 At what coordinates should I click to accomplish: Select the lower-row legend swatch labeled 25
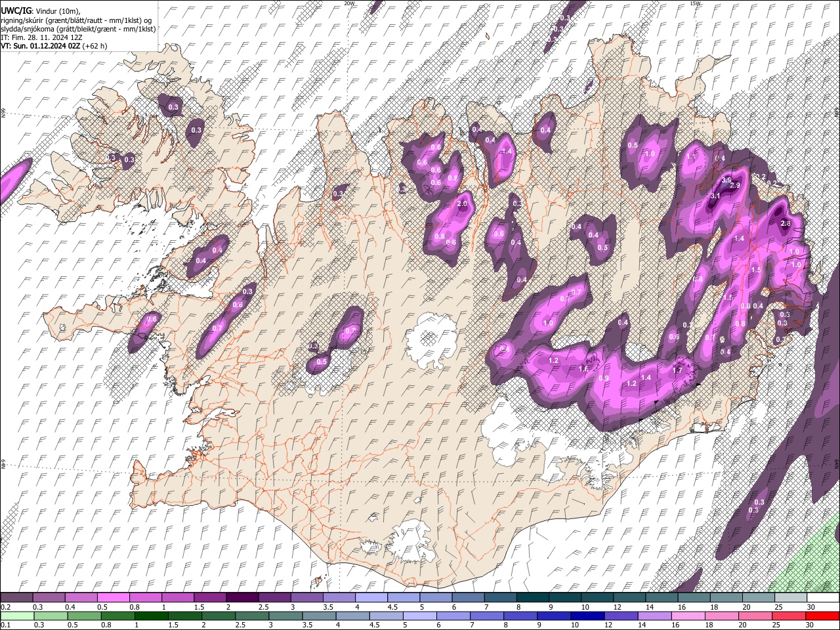coord(789,616)
